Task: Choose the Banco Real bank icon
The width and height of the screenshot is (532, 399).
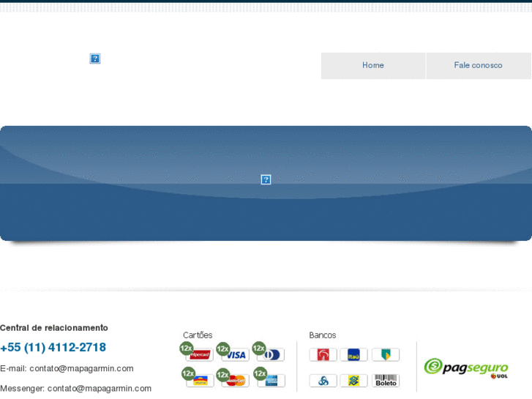Action: (386, 355)
